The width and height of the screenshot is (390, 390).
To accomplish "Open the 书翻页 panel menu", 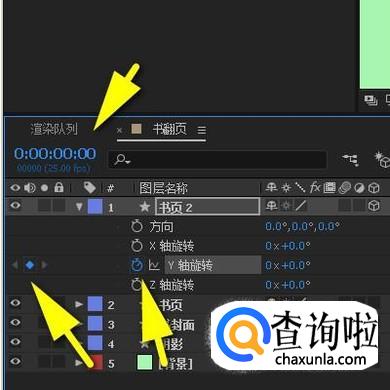I will [201, 130].
